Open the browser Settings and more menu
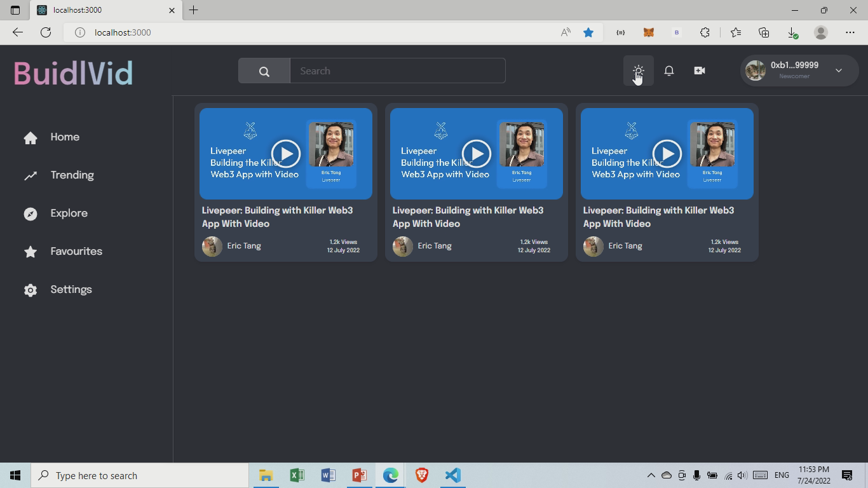 click(850, 32)
